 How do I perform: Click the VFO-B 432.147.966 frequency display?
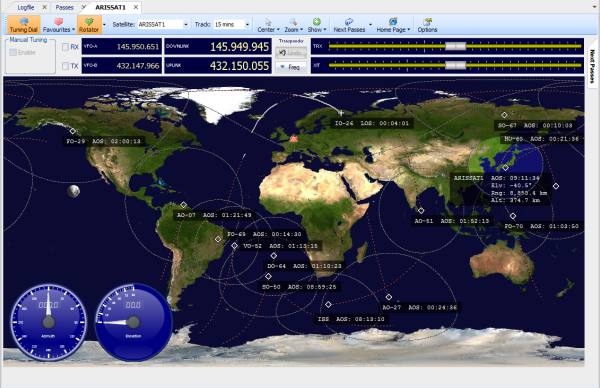click(x=122, y=65)
